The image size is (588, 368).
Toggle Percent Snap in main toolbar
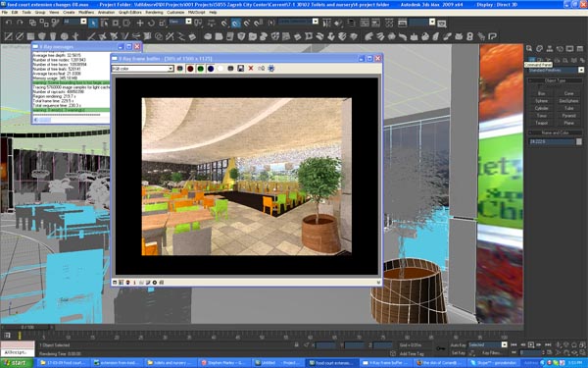tap(247, 24)
